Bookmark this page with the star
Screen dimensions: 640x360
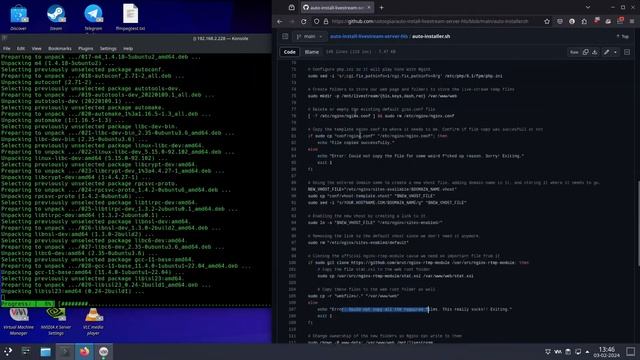[x=547, y=21]
